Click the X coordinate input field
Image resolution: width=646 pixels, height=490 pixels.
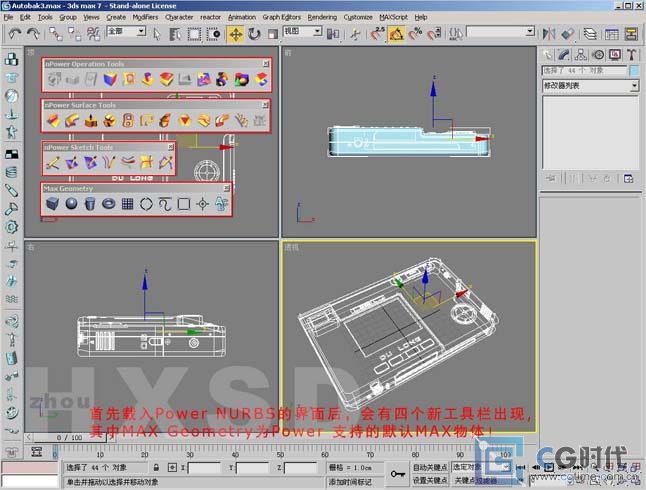(x=204, y=468)
